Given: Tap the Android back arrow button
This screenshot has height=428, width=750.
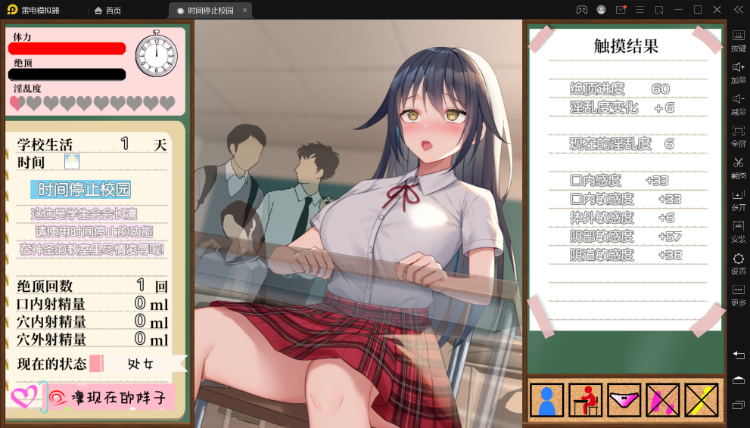Looking at the screenshot, I should [x=739, y=355].
